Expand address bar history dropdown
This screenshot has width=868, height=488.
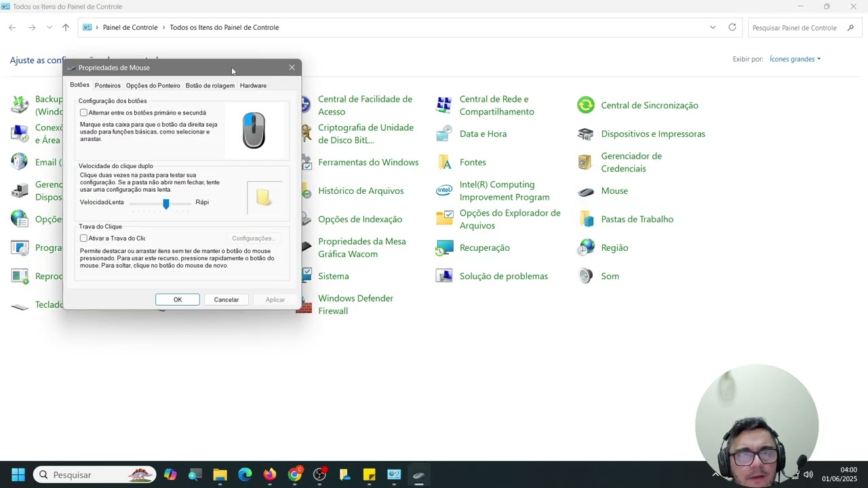(713, 27)
